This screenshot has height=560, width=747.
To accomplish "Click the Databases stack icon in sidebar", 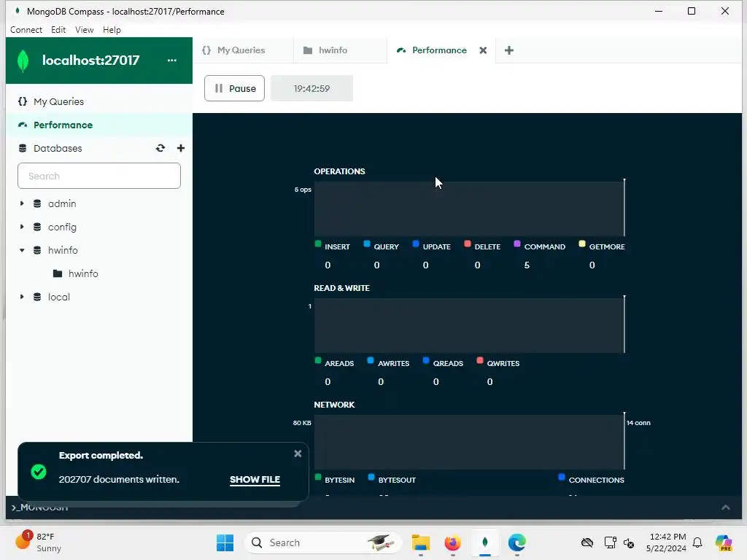I will coord(23,148).
